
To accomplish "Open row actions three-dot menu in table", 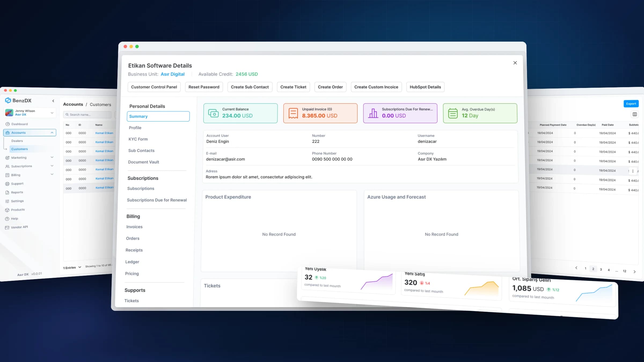I will 633,171.
